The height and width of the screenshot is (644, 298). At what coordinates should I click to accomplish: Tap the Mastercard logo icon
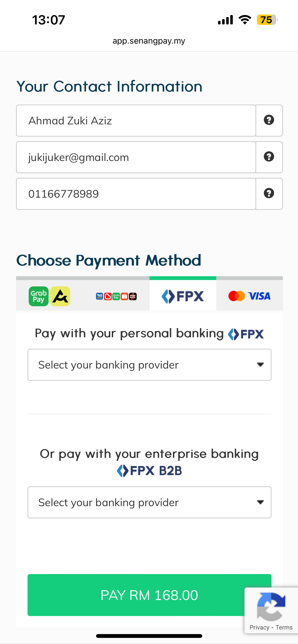[x=236, y=296]
